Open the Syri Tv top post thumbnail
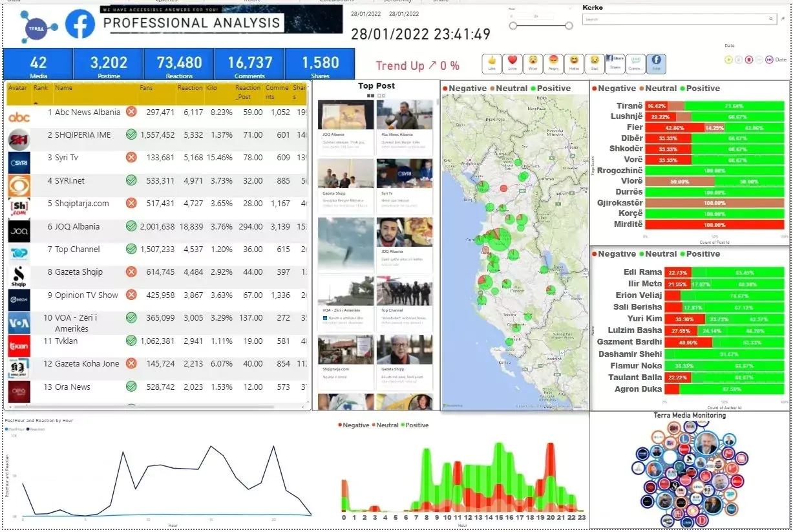The width and height of the screenshot is (793, 532). [405, 174]
